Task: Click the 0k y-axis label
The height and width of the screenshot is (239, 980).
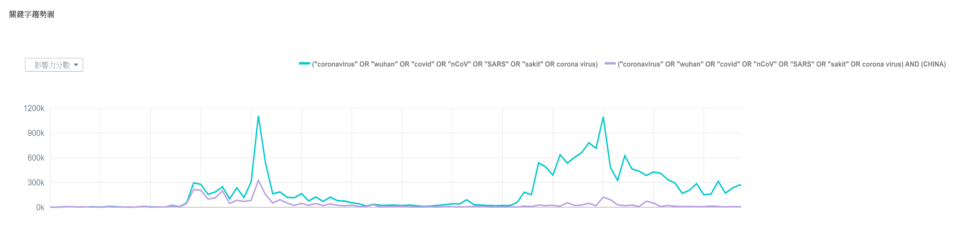Action: click(40, 207)
